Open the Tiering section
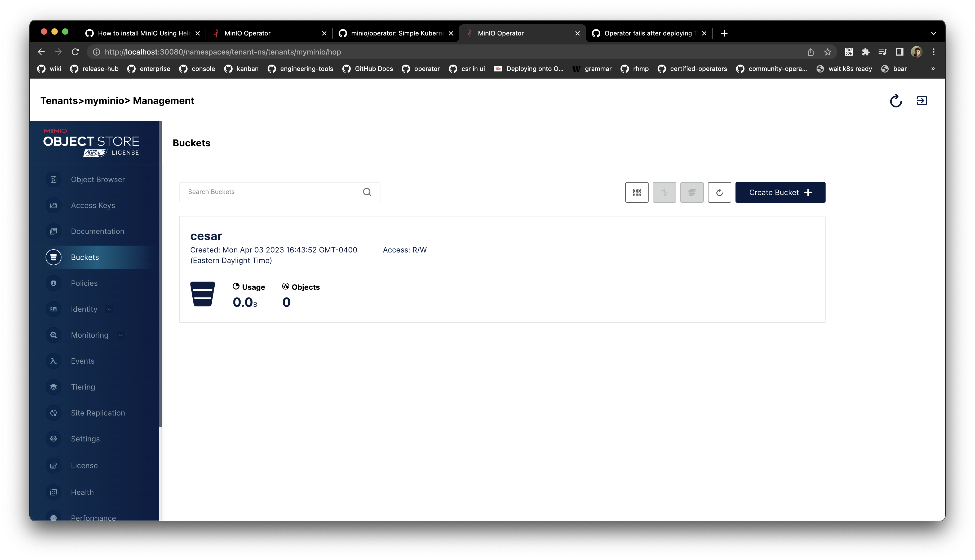 click(83, 387)
